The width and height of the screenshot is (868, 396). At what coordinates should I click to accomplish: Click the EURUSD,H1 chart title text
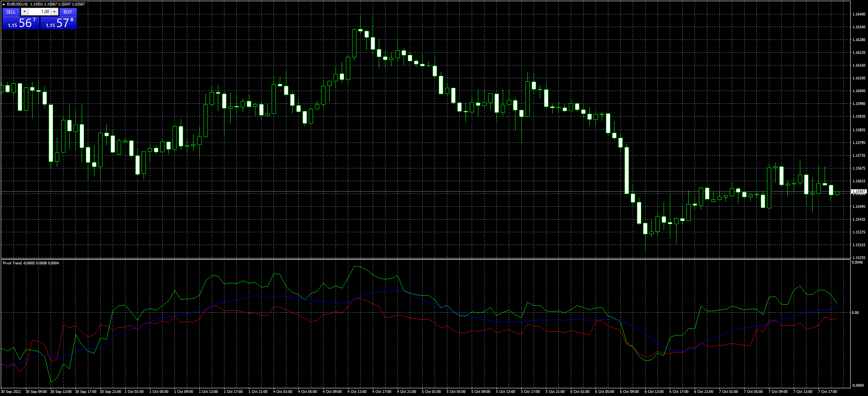(17, 4)
